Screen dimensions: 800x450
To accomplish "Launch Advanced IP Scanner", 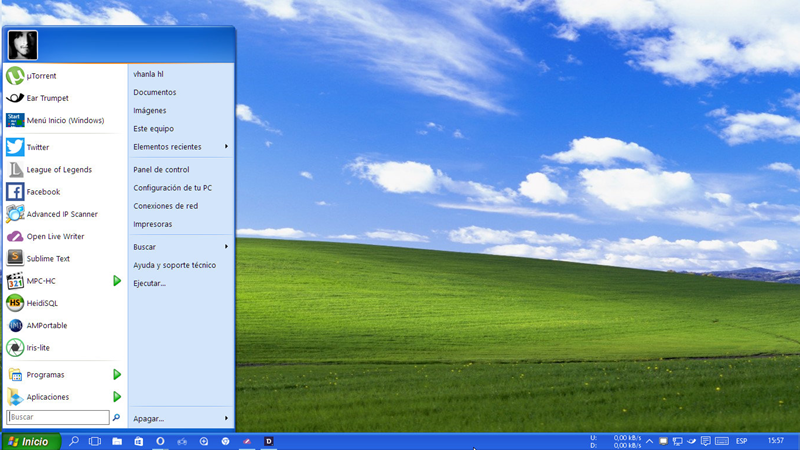I will coord(65,214).
